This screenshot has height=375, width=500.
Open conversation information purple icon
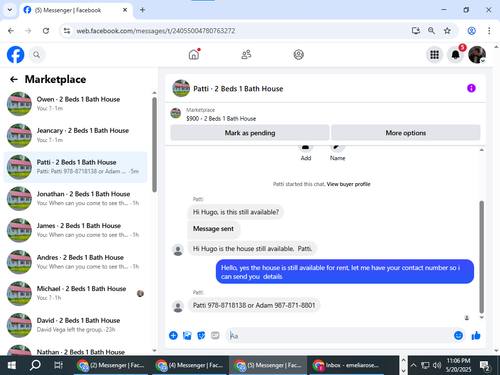click(471, 88)
